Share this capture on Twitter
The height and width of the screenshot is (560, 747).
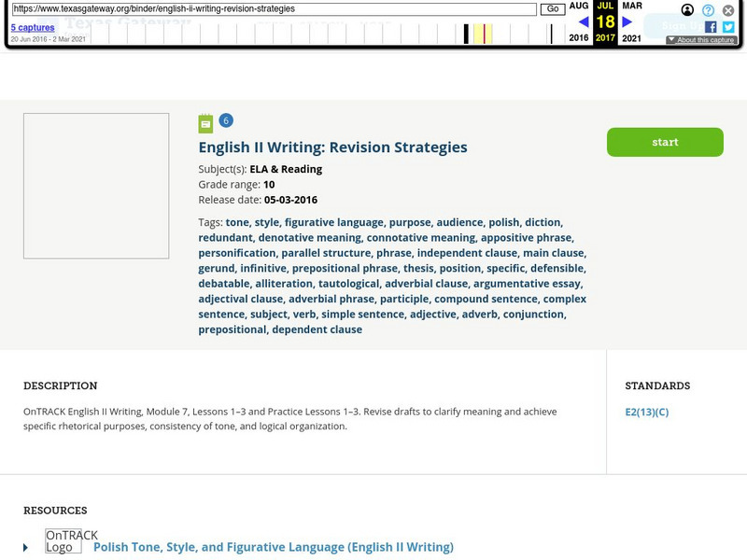(x=728, y=27)
